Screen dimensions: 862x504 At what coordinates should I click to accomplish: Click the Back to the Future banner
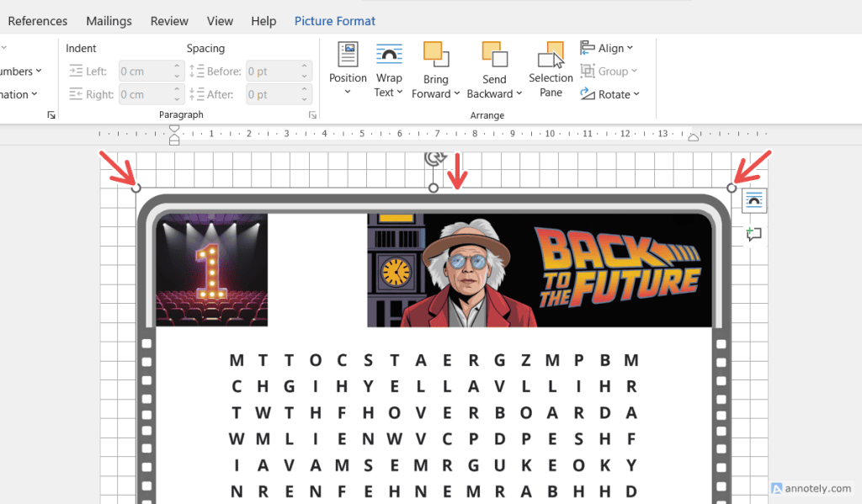(540, 270)
